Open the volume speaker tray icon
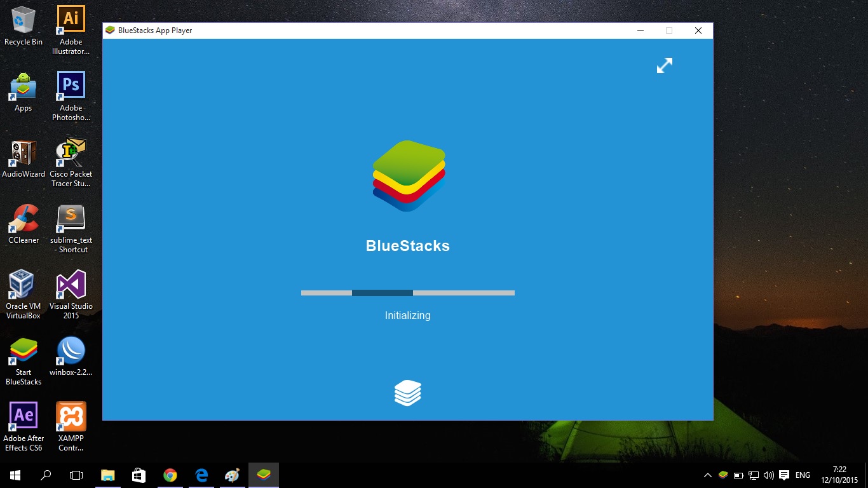 click(769, 475)
